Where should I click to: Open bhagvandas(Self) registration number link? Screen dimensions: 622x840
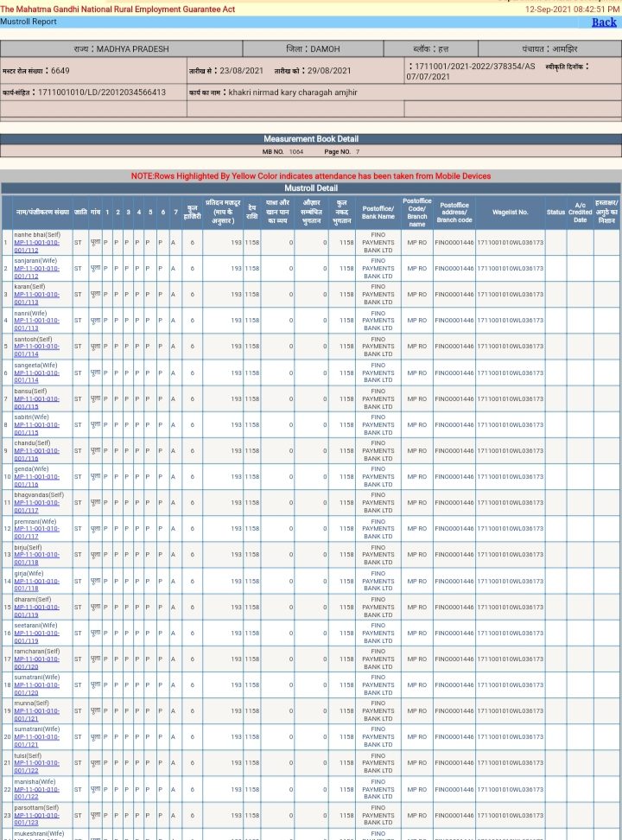[x=36, y=506]
